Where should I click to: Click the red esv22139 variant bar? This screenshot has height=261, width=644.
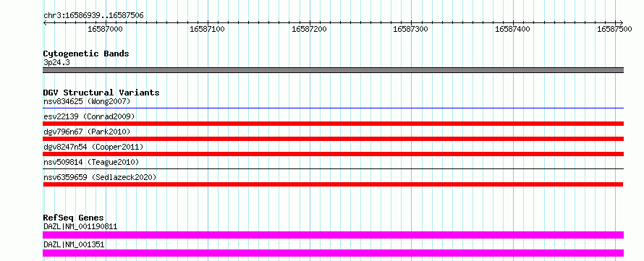[x=333, y=124]
